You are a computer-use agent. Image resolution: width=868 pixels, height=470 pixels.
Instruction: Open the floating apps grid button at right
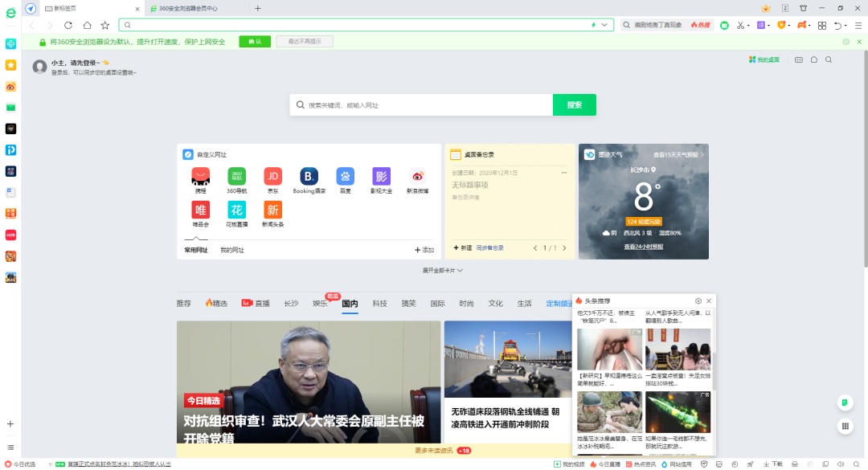tap(845, 426)
